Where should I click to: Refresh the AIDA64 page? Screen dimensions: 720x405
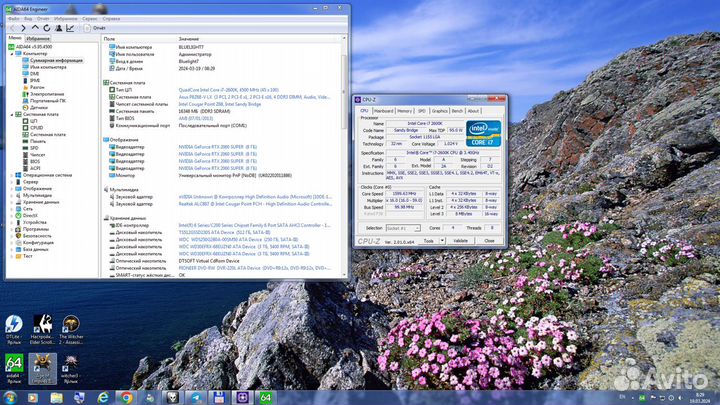(46, 28)
